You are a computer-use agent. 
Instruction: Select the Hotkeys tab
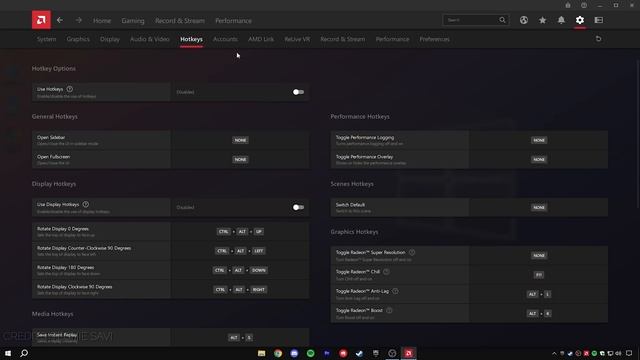(x=191, y=39)
